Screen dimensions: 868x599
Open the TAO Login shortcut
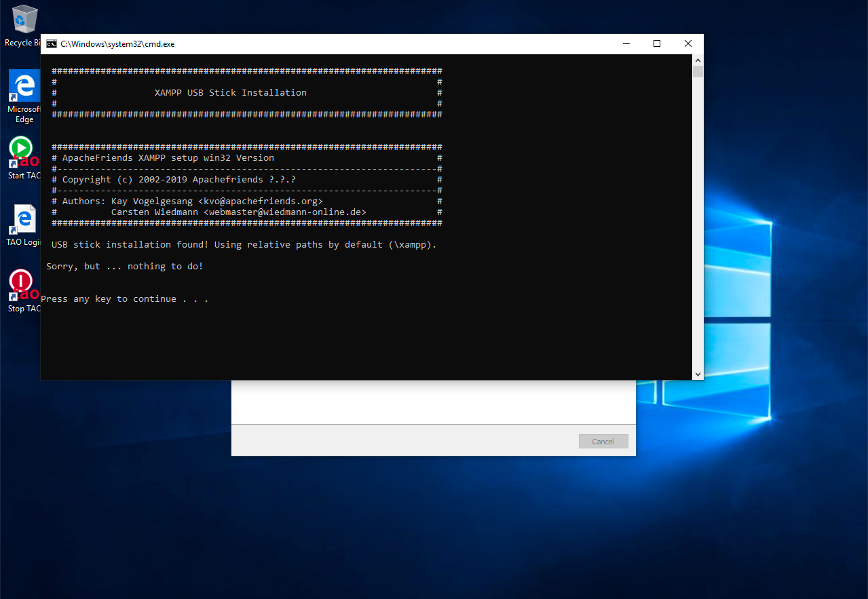click(x=24, y=218)
